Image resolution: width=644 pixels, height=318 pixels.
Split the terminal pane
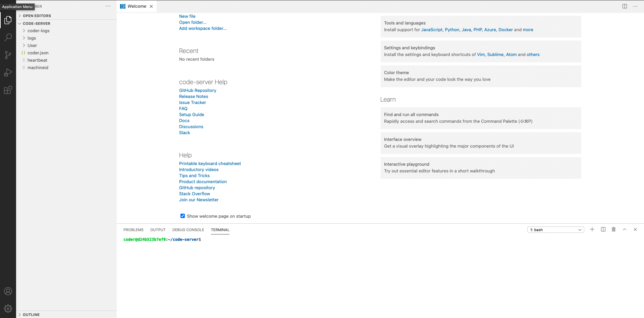click(x=603, y=229)
